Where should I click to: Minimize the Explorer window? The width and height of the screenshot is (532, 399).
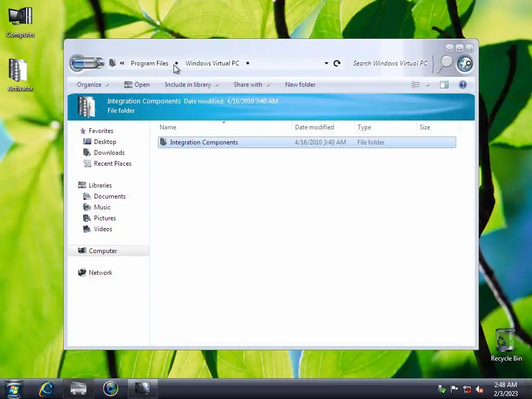click(449, 48)
